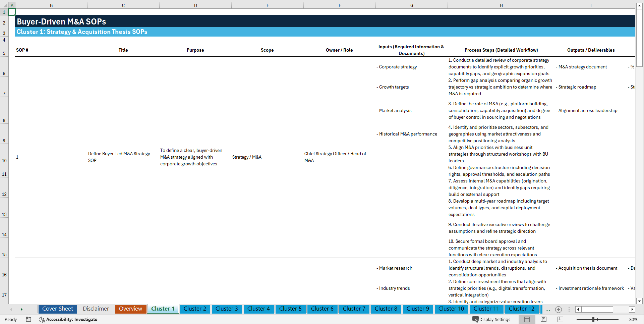The width and height of the screenshot is (644, 324).
Task: Zoom in with the plus button
Action: [x=623, y=319]
